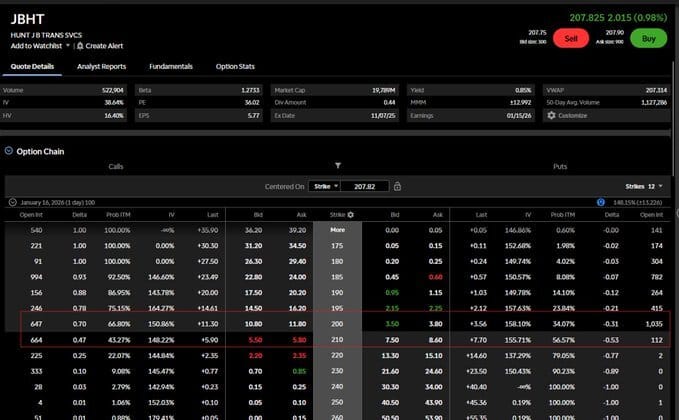Select the Quote Details tab
This screenshot has height=420, width=679.
coord(32,66)
